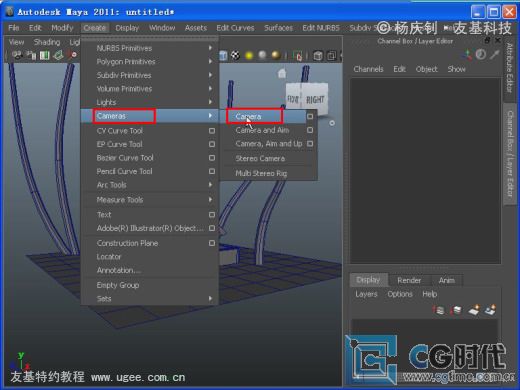Open the Edit Curves menu
Screen dimensions: 520x390
[235, 28]
